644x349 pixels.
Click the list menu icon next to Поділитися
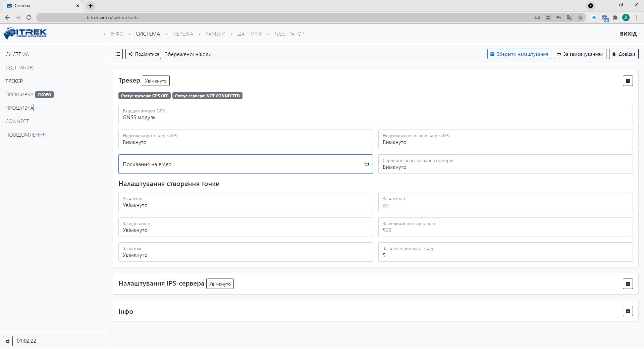click(117, 54)
